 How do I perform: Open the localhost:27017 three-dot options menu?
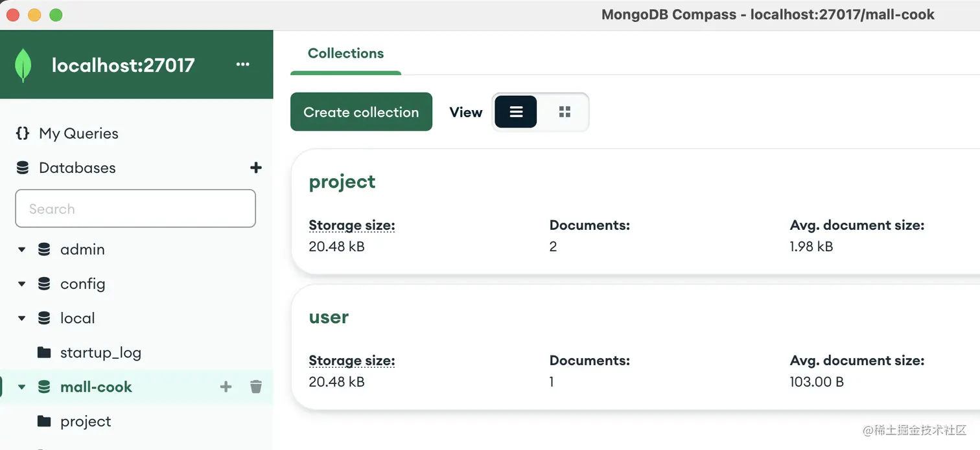(243, 65)
